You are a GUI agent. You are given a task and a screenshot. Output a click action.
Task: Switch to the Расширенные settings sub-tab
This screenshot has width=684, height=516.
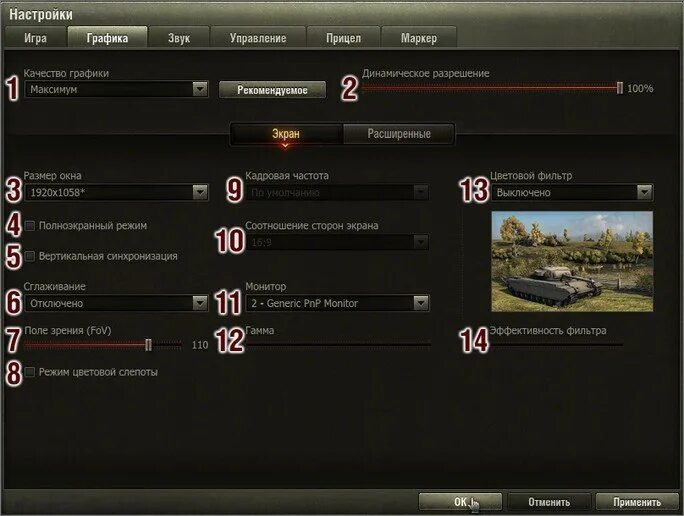(399, 133)
